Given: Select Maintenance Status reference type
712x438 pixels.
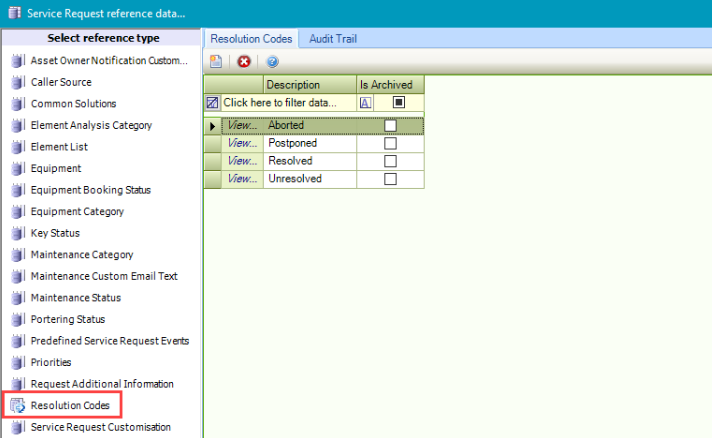Looking at the screenshot, I should [x=76, y=297].
